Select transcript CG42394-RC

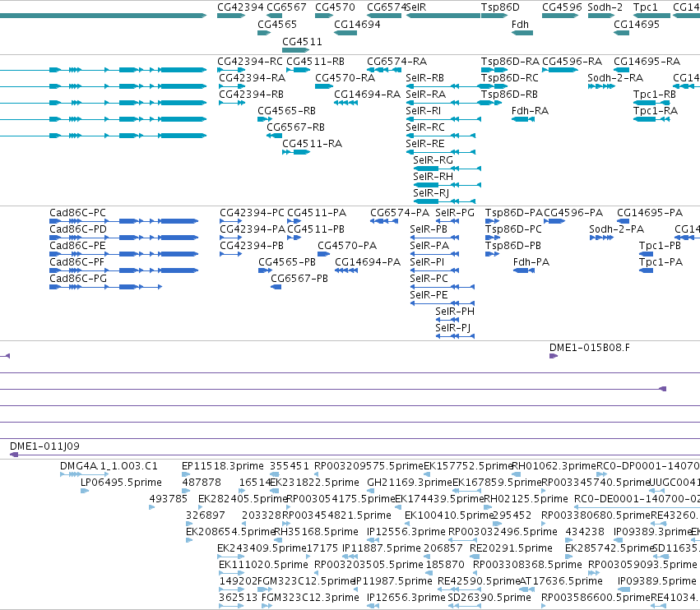click(x=231, y=70)
